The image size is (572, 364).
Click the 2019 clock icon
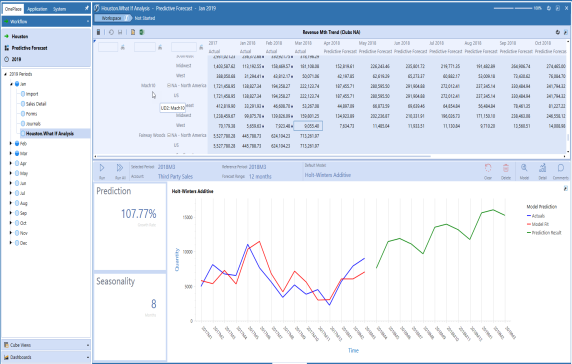pyautogui.click(x=7, y=59)
